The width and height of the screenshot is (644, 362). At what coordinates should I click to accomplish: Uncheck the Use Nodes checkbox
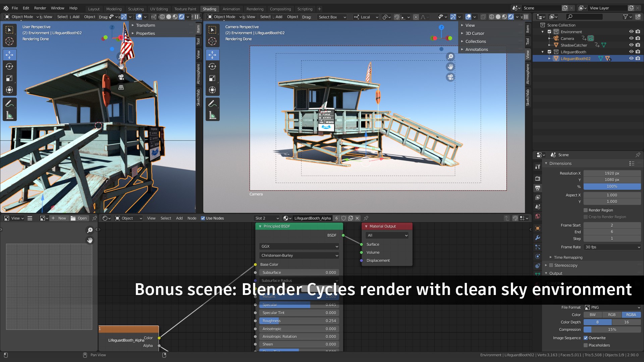click(203, 218)
